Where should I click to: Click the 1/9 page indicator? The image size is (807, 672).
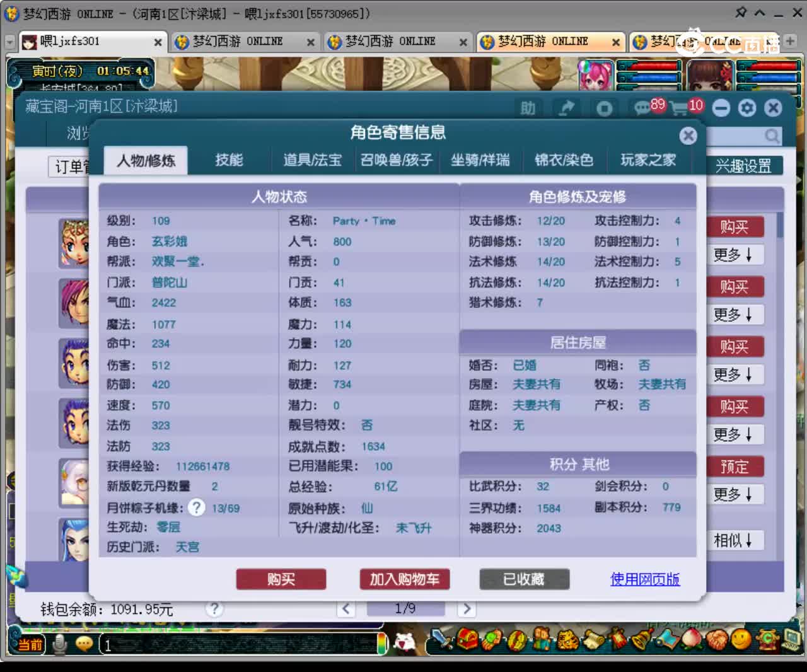click(x=405, y=608)
